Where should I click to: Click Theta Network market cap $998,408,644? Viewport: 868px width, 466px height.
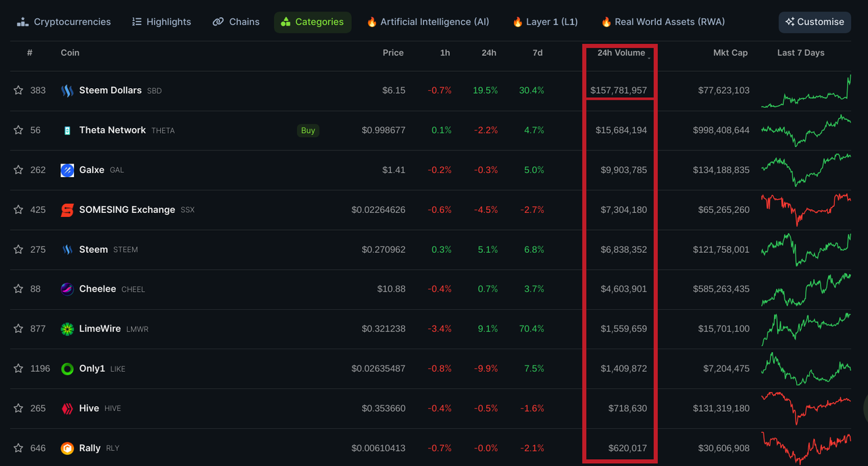pyautogui.click(x=721, y=130)
